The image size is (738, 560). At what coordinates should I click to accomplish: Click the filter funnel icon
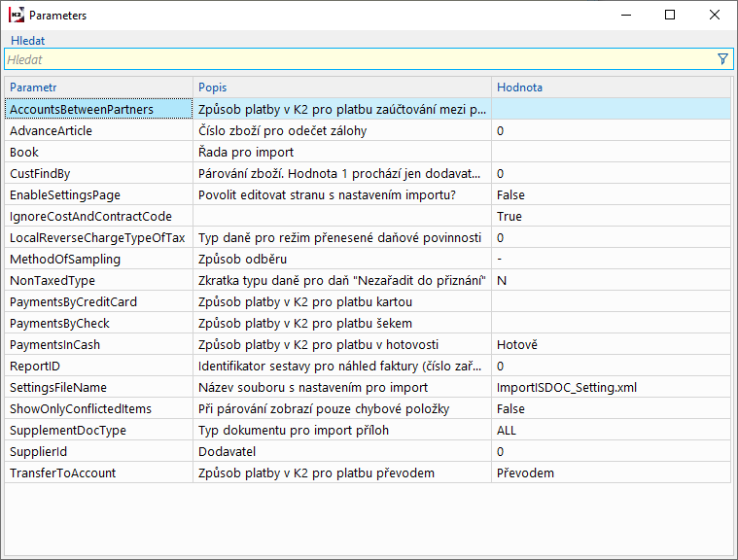coord(722,59)
